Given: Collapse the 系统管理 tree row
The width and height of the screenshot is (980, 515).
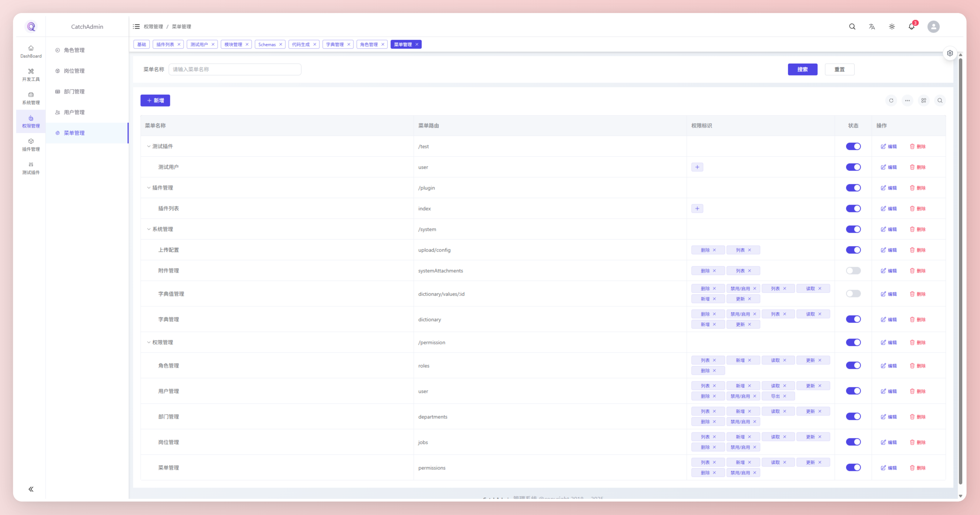Looking at the screenshot, I should coord(149,229).
